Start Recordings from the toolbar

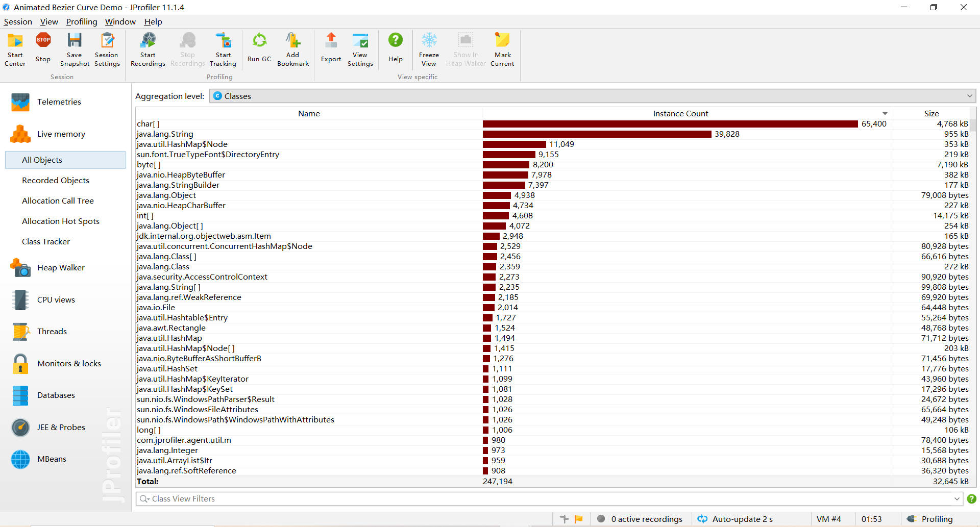tap(148, 49)
